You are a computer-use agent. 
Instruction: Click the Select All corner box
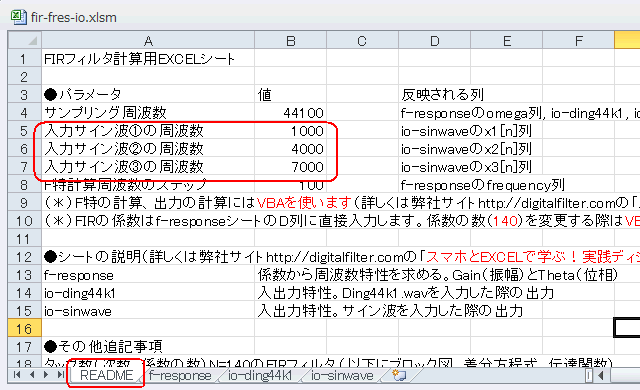pyautogui.click(x=25, y=40)
